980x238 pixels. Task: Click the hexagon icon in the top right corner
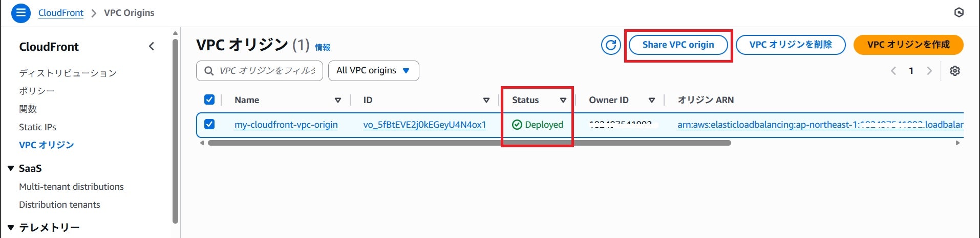[959, 13]
